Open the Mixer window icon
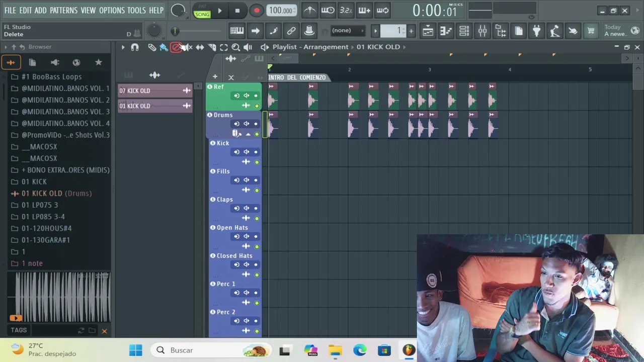The width and height of the screenshot is (644, 362). click(x=482, y=31)
